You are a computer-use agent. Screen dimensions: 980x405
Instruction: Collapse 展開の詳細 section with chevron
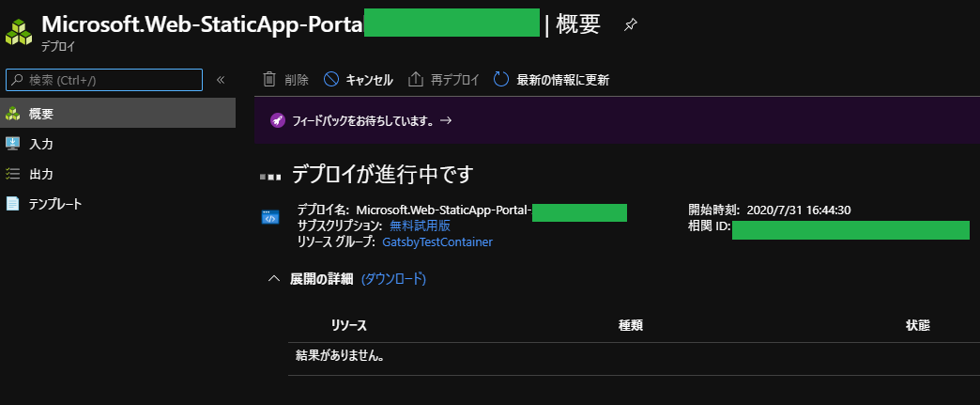[x=274, y=278]
